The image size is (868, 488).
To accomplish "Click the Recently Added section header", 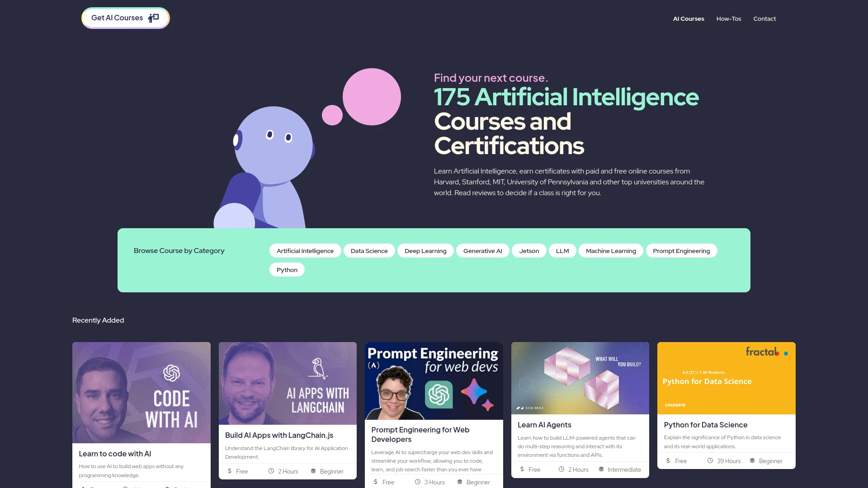I will (x=98, y=320).
